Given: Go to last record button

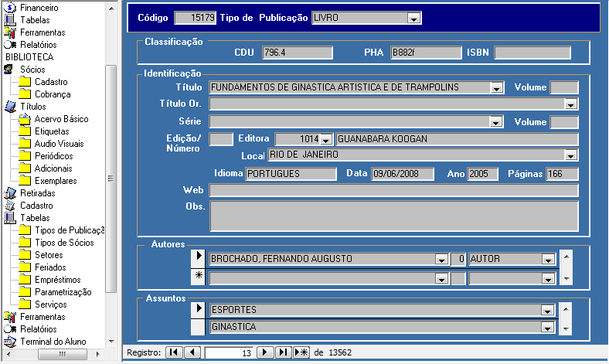Looking at the screenshot, I should (x=284, y=352).
